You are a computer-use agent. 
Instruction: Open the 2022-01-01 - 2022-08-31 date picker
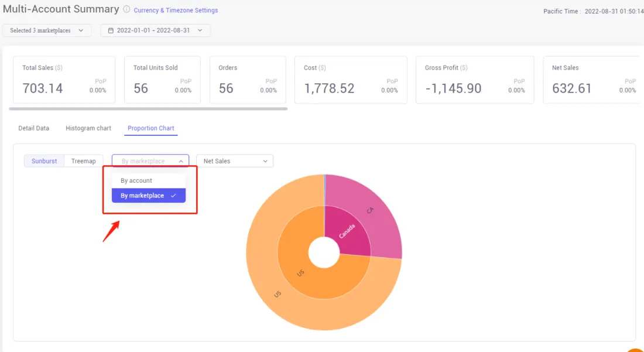point(155,29)
